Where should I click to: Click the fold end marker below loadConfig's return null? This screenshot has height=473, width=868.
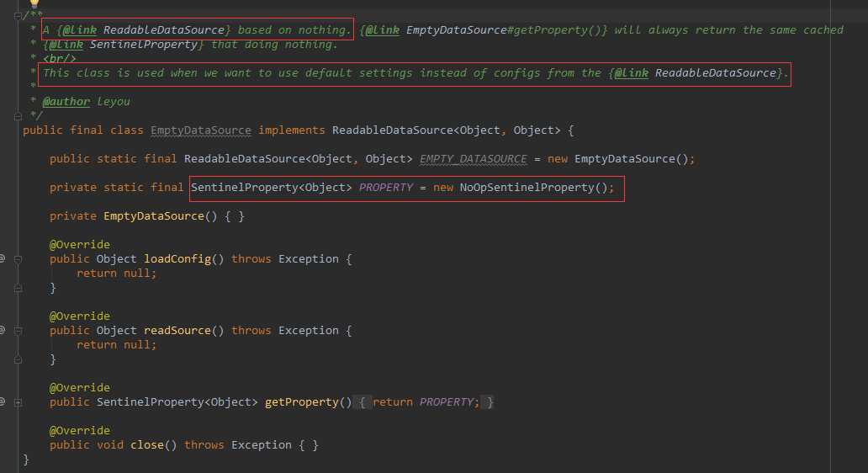18,288
